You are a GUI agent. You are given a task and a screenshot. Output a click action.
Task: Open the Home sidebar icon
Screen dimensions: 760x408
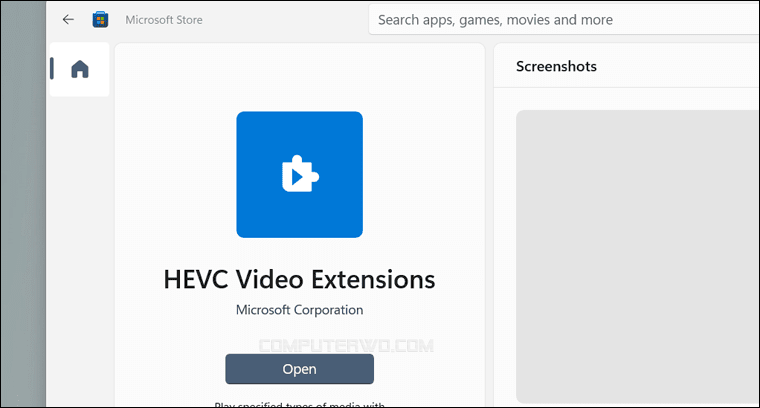tap(80, 69)
